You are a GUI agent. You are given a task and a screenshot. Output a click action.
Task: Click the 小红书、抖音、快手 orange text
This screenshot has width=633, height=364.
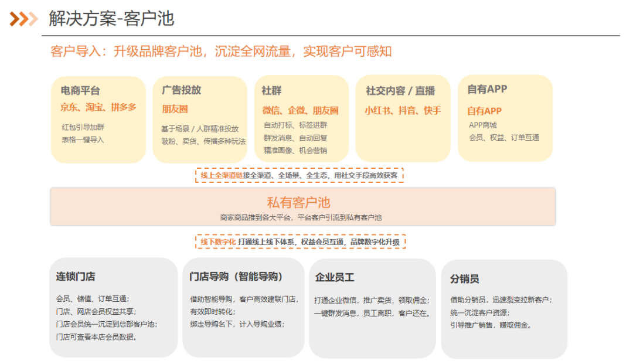point(402,110)
